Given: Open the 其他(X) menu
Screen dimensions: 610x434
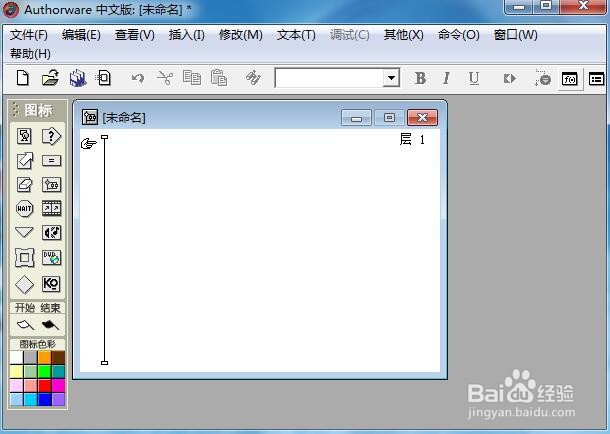Looking at the screenshot, I should click(403, 35).
